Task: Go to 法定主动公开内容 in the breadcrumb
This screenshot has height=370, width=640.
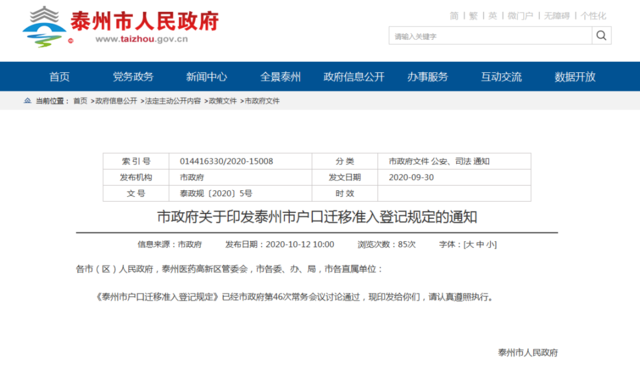Action: (x=173, y=101)
